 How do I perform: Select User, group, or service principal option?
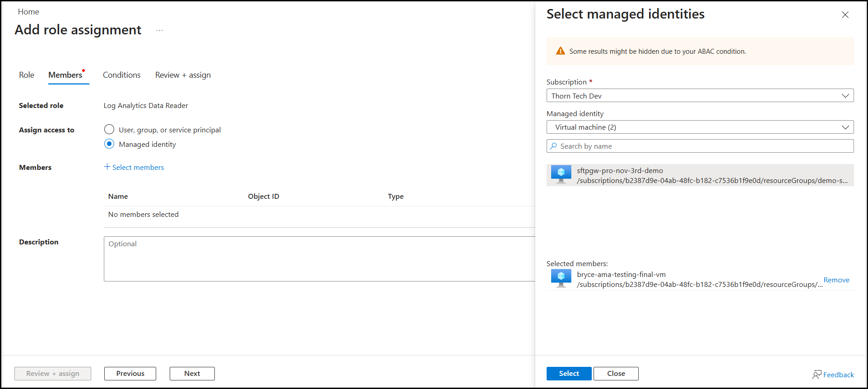click(x=109, y=130)
